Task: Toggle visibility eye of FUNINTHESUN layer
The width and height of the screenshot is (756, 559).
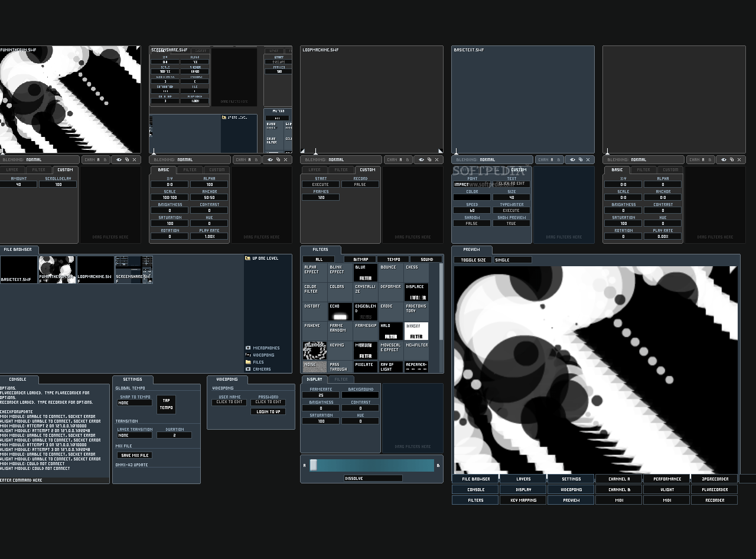Action: coord(119,159)
